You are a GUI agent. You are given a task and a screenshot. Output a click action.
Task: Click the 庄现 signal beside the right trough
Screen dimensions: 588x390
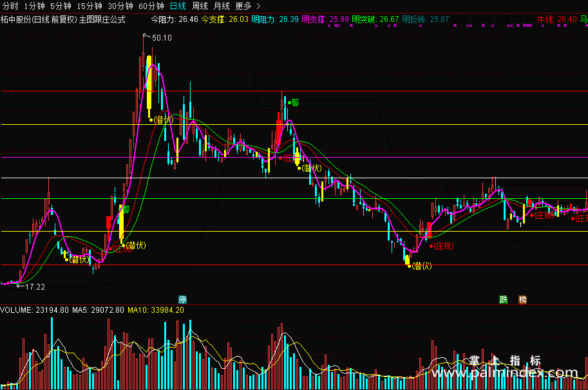point(444,246)
